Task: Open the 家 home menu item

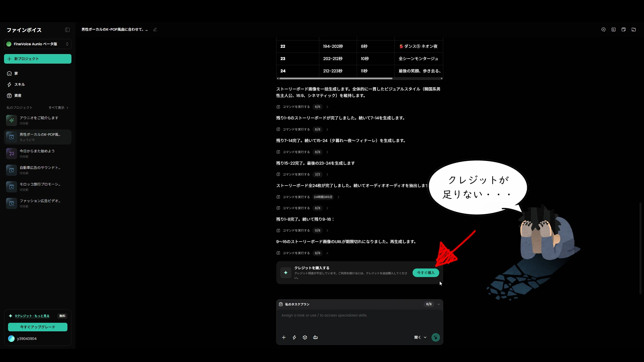Action: [x=38, y=73]
